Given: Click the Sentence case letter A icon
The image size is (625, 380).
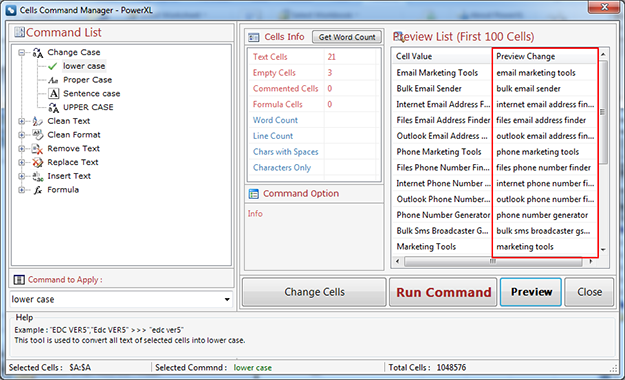Looking at the screenshot, I should 53,94.
